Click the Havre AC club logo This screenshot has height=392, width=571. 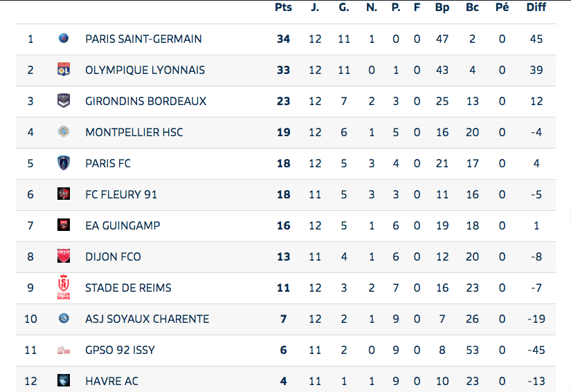pos(64,381)
